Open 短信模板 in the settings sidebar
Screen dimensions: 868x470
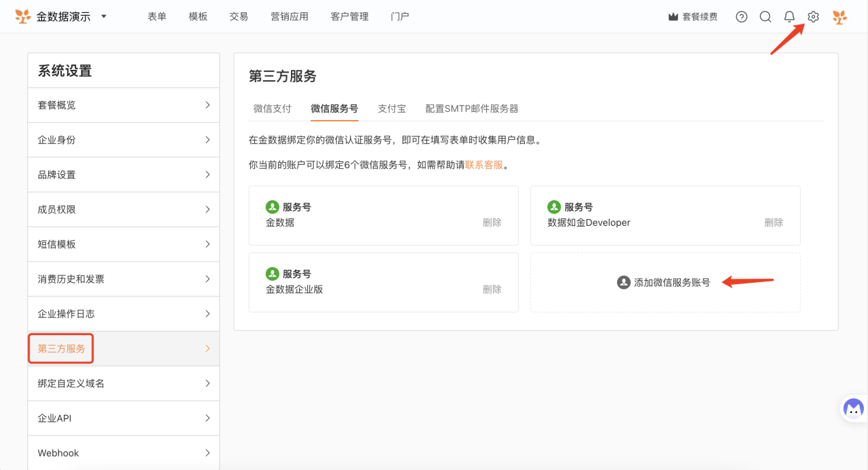tap(123, 244)
